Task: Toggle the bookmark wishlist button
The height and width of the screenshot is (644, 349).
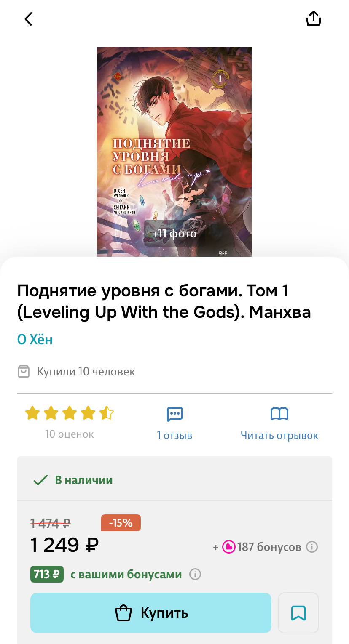Action: point(298,613)
